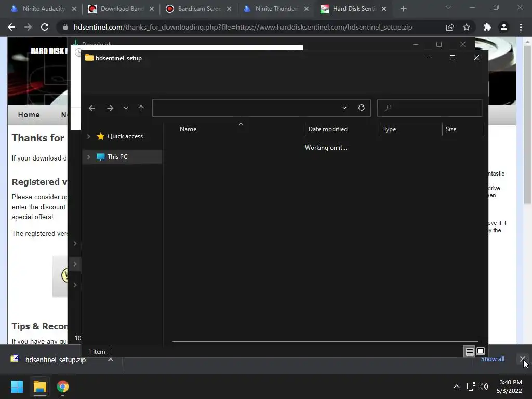Expand the This PC tree node
Image resolution: width=532 pixels, height=399 pixels.
tap(88, 157)
